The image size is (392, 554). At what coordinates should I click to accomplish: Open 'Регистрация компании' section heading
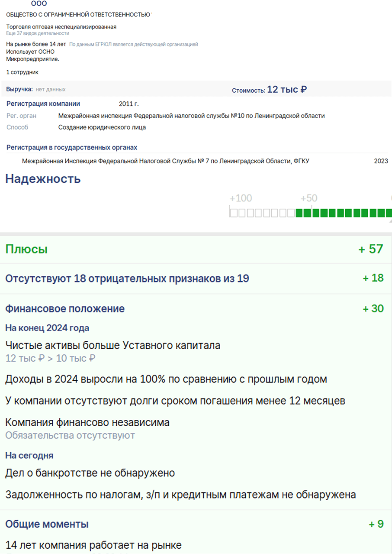click(x=43, y=104)
